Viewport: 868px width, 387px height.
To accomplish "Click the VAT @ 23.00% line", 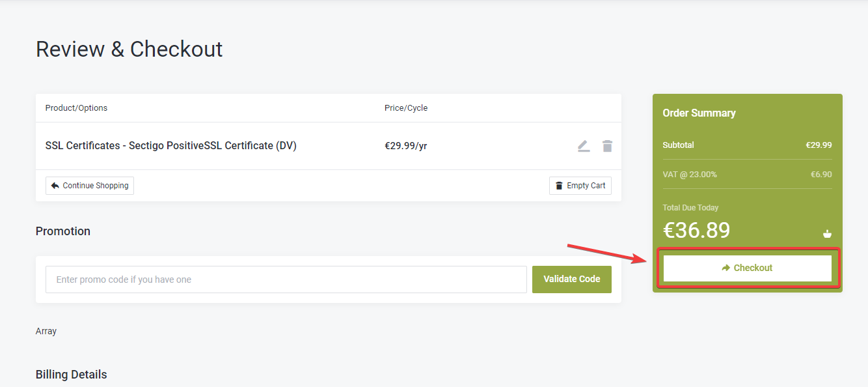I will [690, 175].
